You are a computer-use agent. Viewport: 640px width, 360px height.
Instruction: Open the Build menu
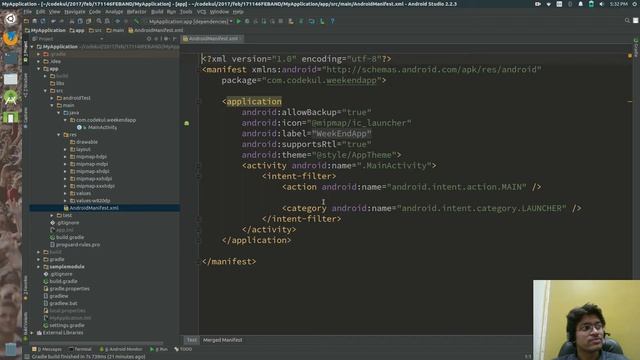click(157, 12)
